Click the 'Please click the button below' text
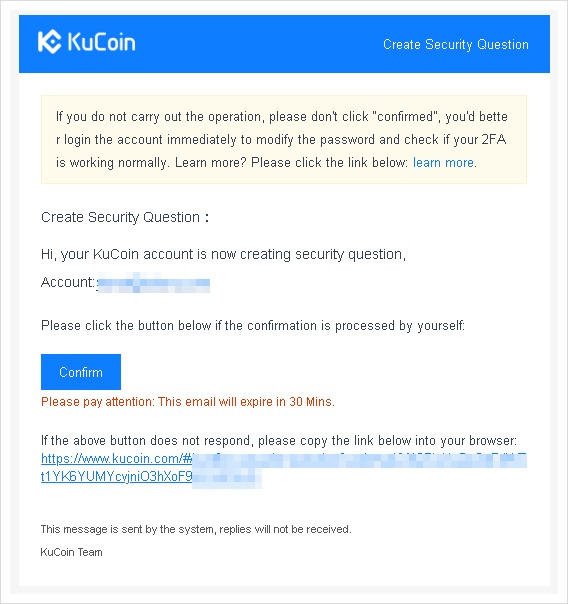The width and height of the screenshot is (568, 604). (253, 326)
